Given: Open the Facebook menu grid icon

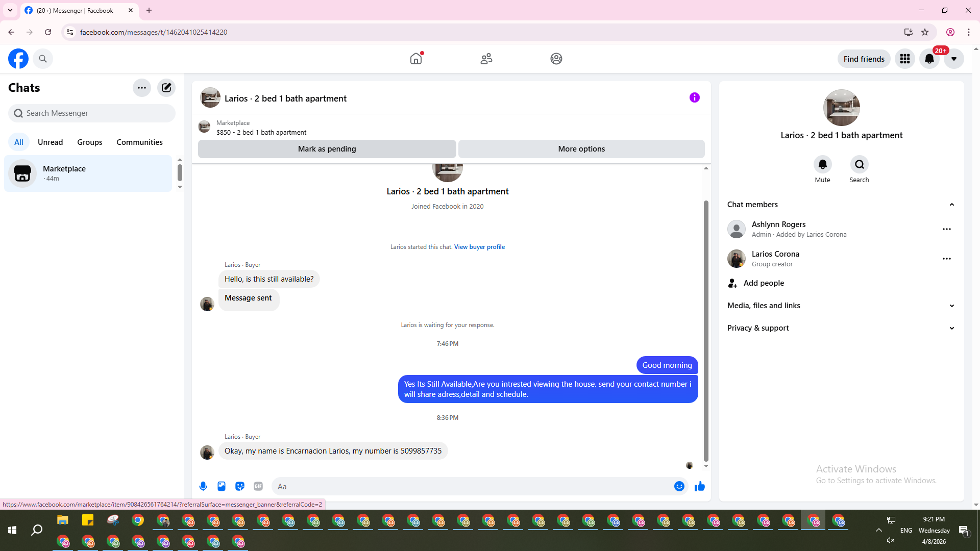Looking at the screenshot, I should click(905, 59).
